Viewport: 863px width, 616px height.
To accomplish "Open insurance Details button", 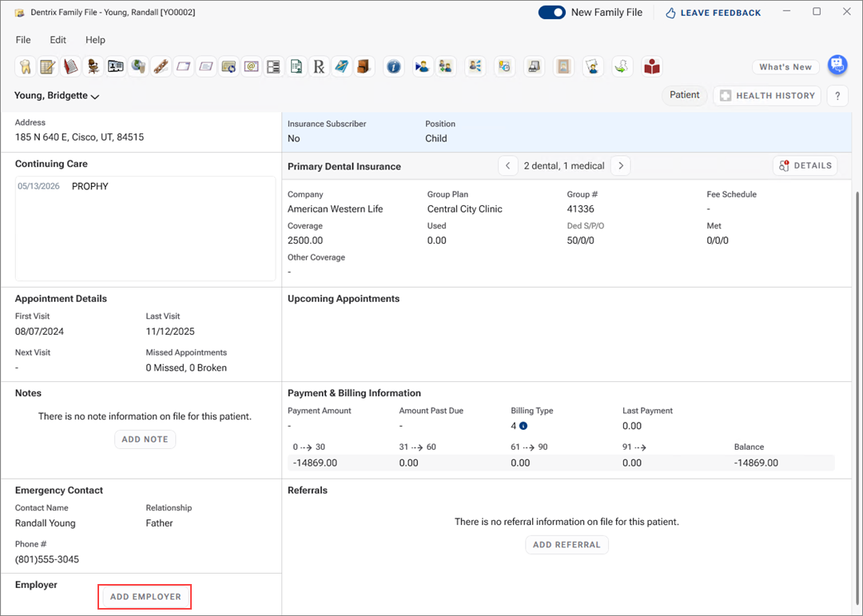I will pos(805,165).
